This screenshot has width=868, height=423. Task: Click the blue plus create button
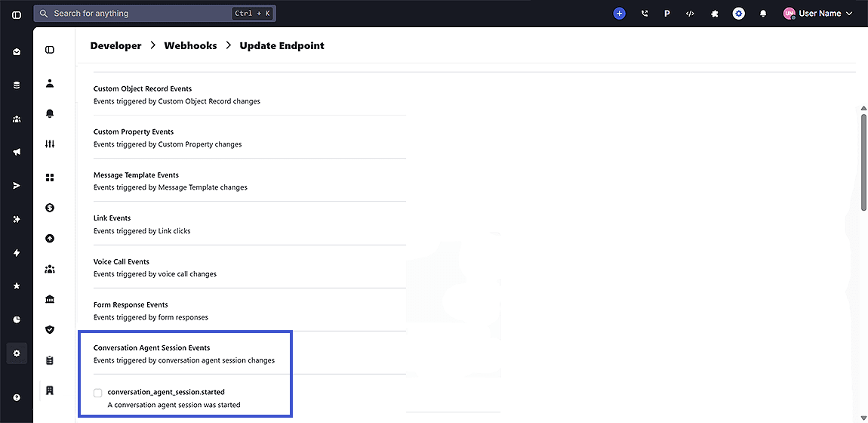[620, 14]
